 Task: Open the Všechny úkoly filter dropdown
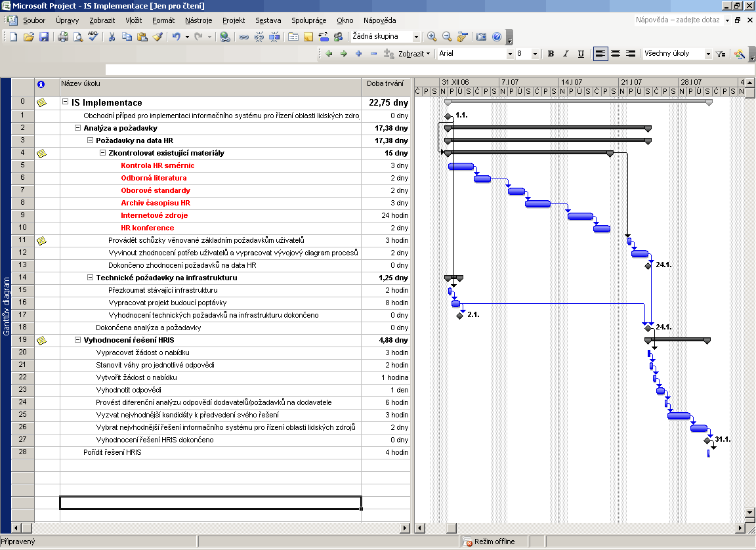tap(708, 54)
